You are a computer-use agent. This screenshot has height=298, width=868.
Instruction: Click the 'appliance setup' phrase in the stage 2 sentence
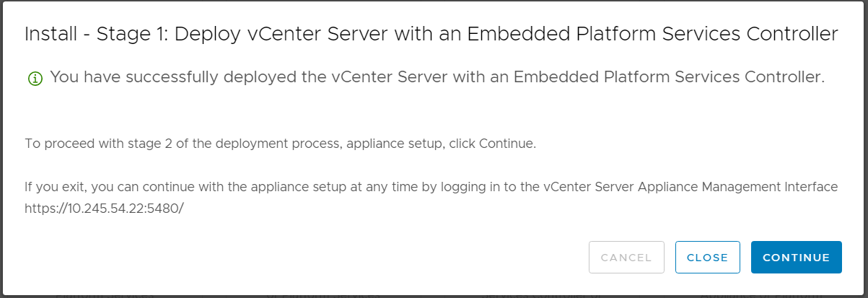coord(394,144)
